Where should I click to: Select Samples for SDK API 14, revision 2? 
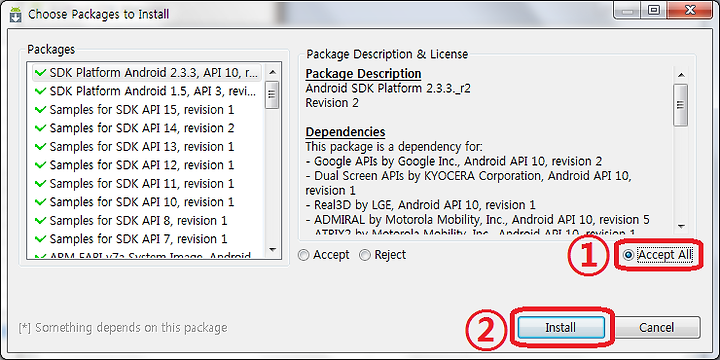[147, 128]
